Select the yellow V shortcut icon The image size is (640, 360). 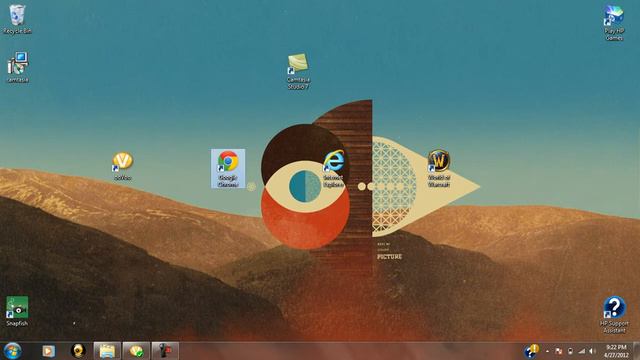(x=122, y=166)
